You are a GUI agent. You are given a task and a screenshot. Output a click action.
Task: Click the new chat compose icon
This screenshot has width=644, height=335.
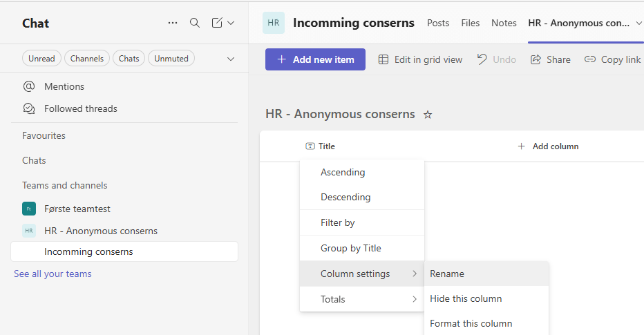click(217, 23)
